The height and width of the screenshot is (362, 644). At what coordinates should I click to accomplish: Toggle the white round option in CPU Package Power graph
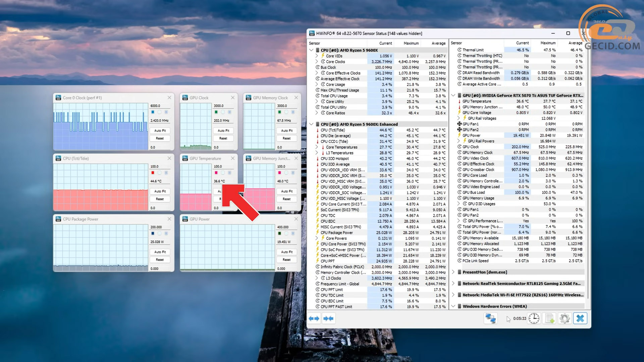pyautogui.click(x=160, y=234)
